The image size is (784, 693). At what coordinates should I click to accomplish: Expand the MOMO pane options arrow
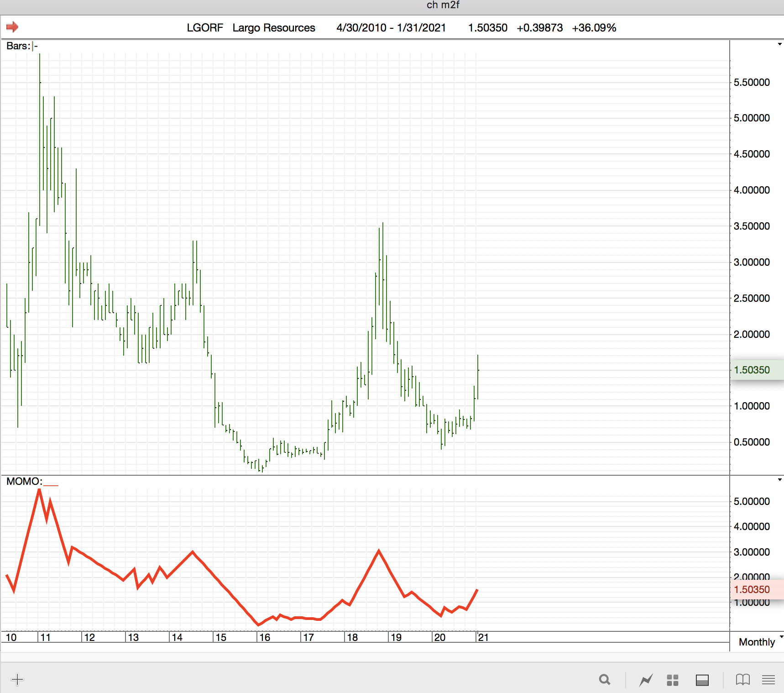[779, 479]
